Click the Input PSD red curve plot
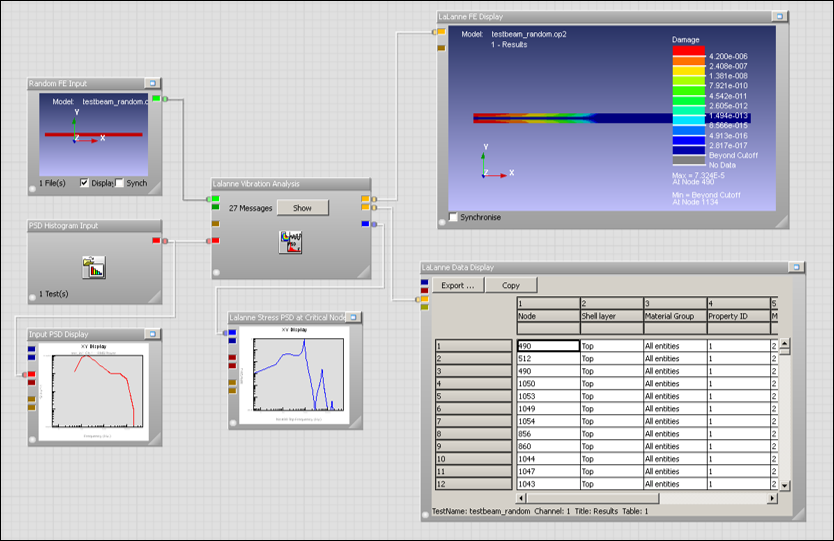 [x=97, y=392]
